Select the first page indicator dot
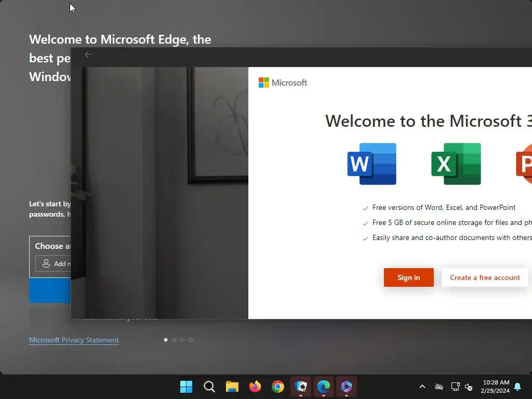This screenshot has height=399, width=532. pos(166,340)
